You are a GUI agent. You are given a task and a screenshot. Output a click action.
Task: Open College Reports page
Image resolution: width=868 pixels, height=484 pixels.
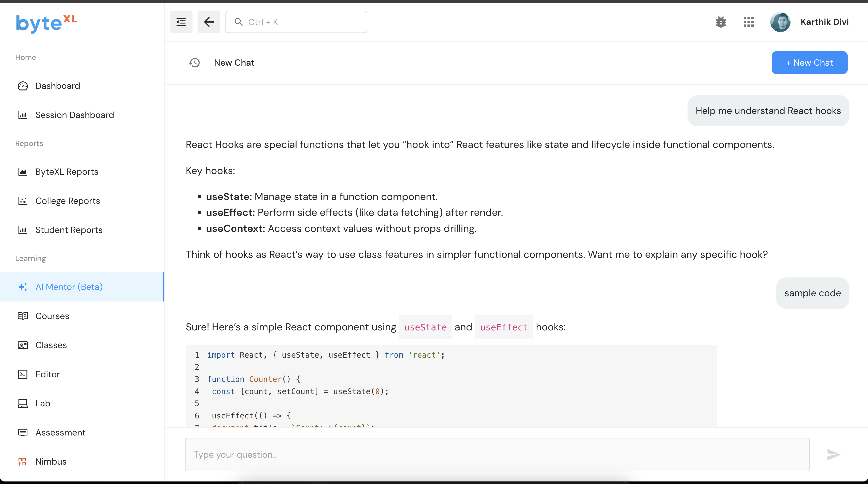click(68, 201)
